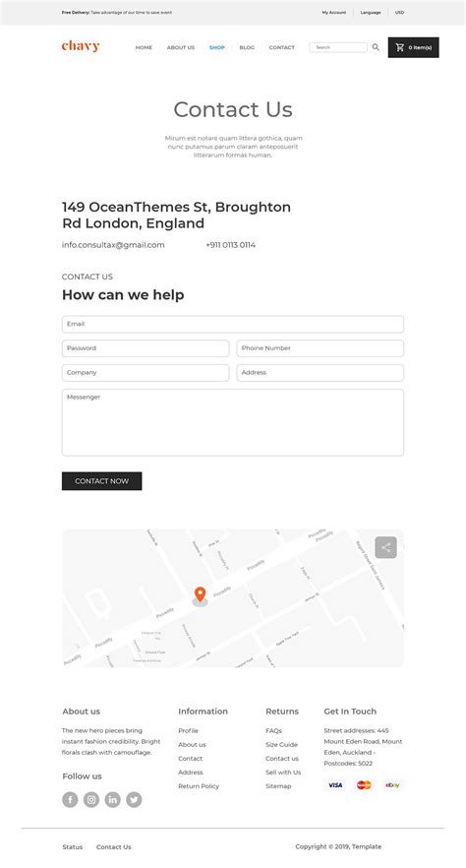466x868 pixels.
Task: Open the USD currency selector
Action: point(400,12)
